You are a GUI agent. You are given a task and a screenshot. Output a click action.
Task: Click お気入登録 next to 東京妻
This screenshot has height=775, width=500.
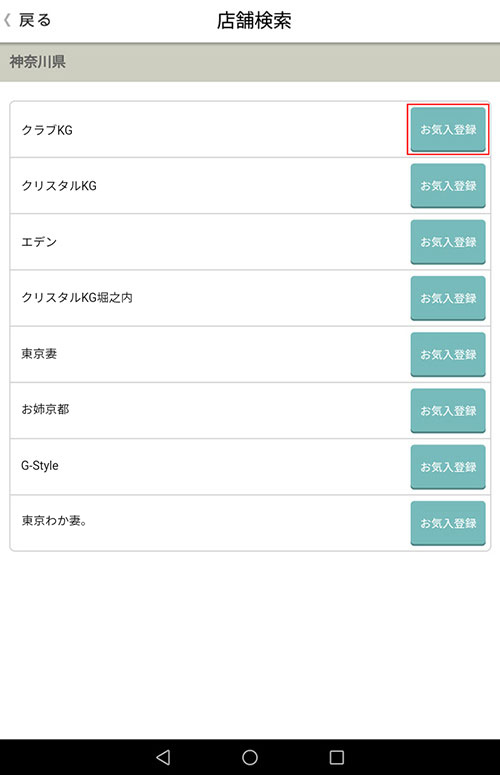(x=448, y=354)
